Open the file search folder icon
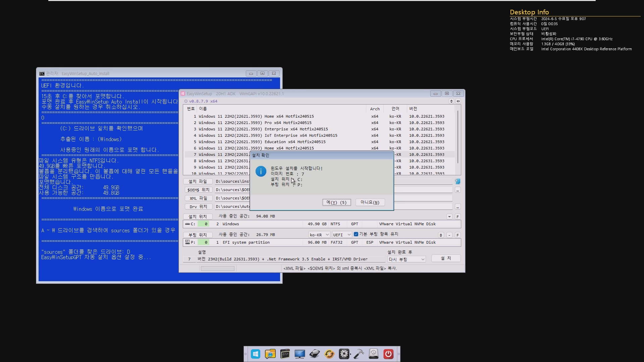Screen dimensions: 644x362 [x=270, y=354]
